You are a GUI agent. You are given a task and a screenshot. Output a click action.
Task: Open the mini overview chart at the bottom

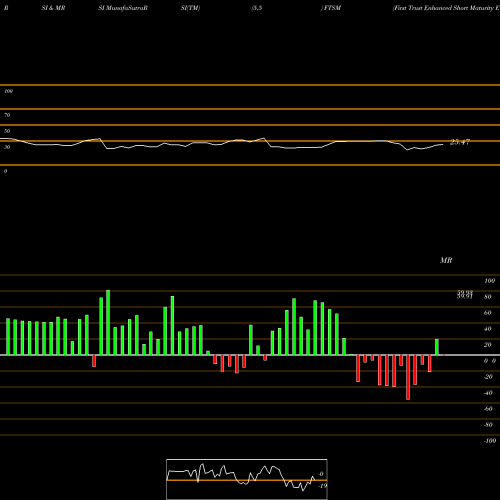[x=247, y=479]
